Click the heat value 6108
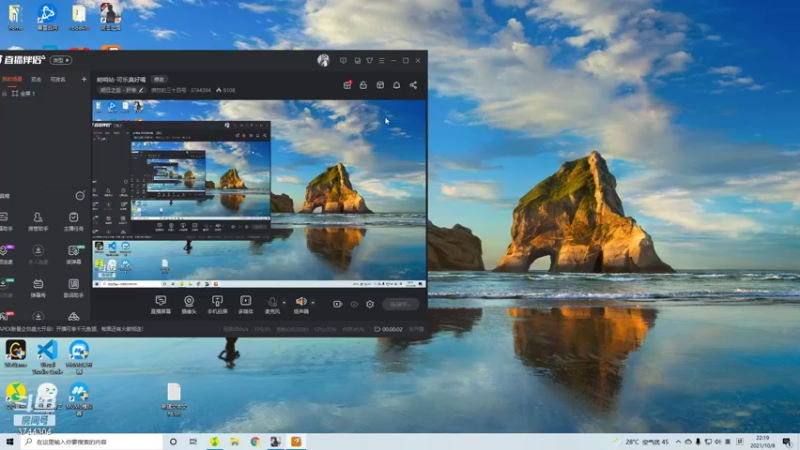This screenshot has height=450, width=800. pyautogui.click(x=226, y=90)
